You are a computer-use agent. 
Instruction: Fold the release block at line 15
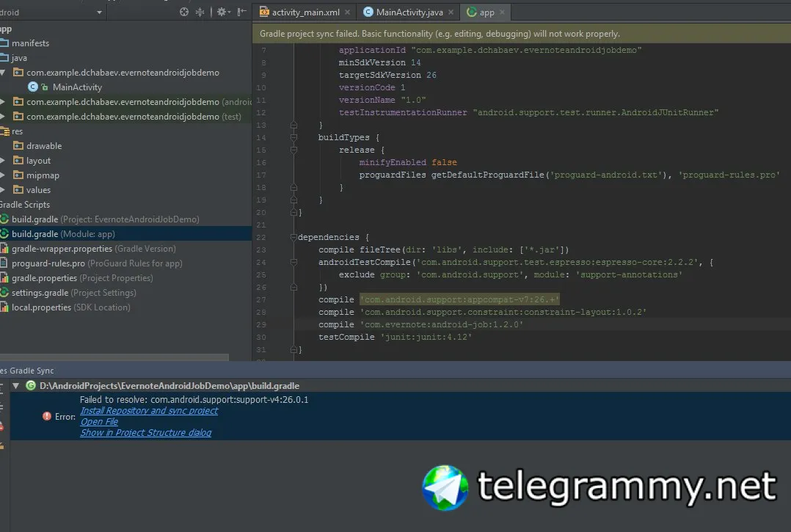tap(294, 150)
